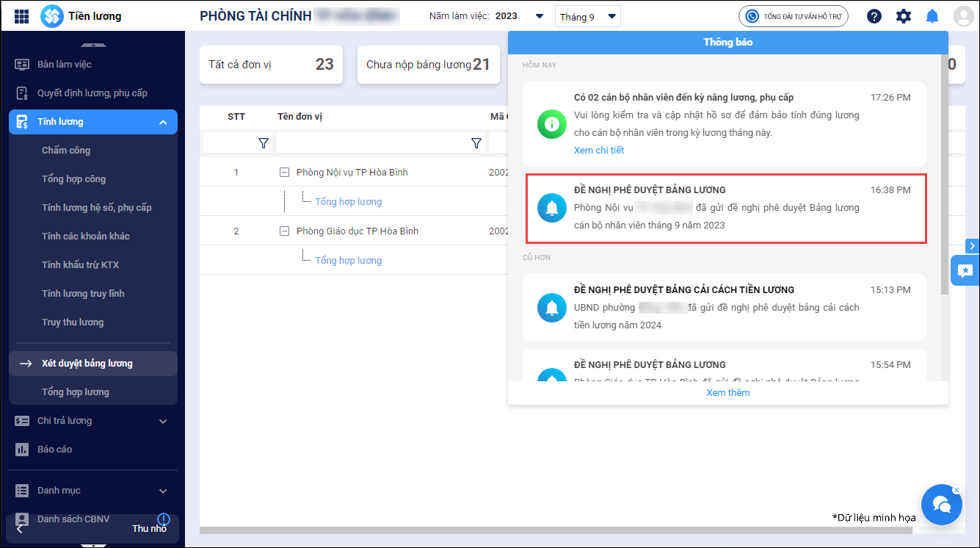Select Tính lương truy lĩnh
The width and height of the screenshot is (980, 548).
coord(83,293)
